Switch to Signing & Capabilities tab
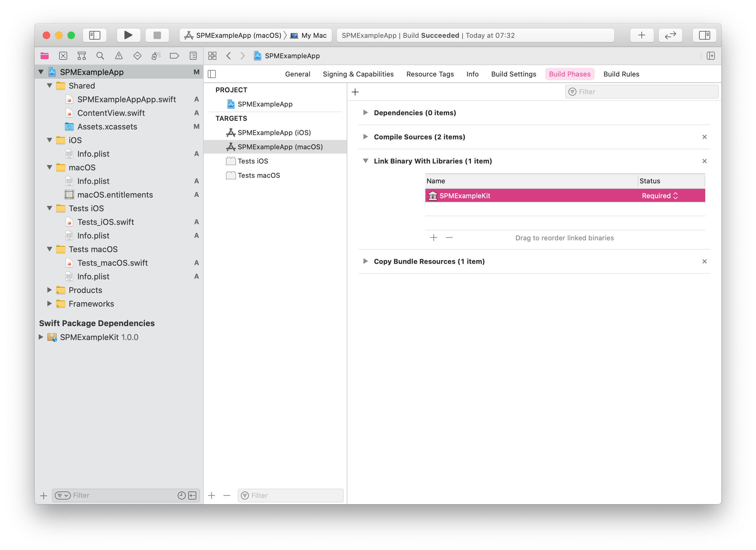The width and height of the screenshot is (756, 550). 358,74
